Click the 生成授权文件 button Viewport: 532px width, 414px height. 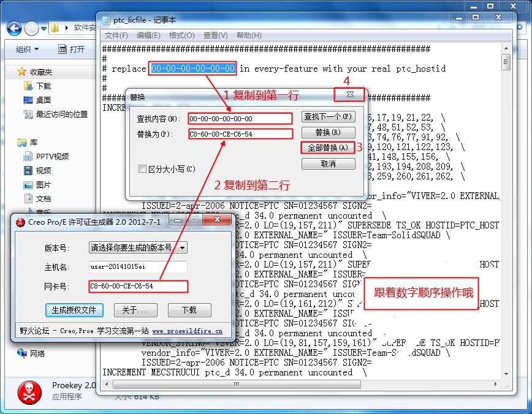point(74,310)
